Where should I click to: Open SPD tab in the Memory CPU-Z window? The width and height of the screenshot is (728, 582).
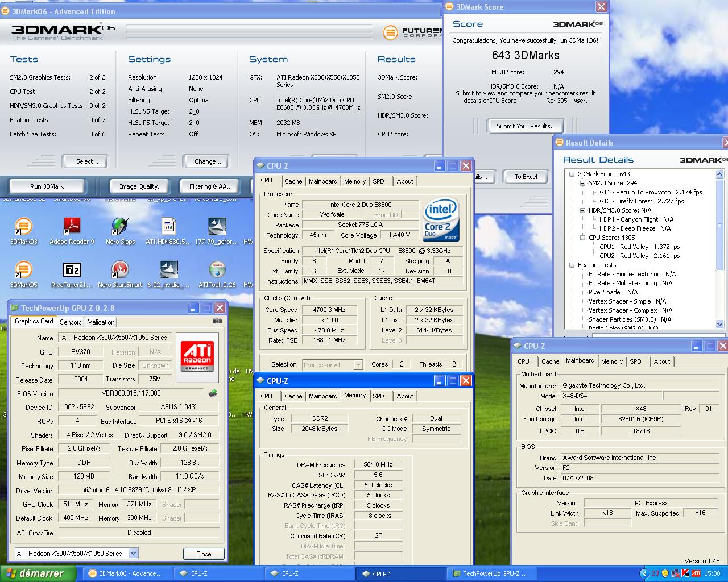coord(378,396)
